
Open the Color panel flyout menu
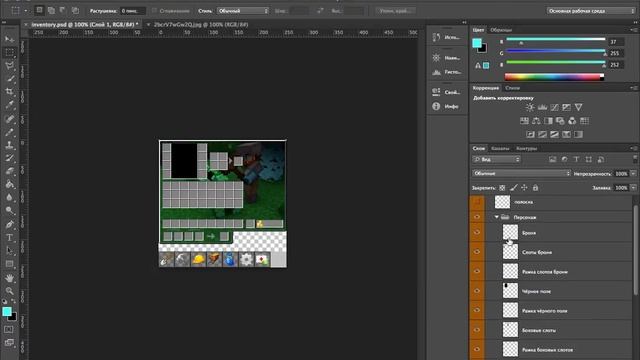click(x=633, y=30)
